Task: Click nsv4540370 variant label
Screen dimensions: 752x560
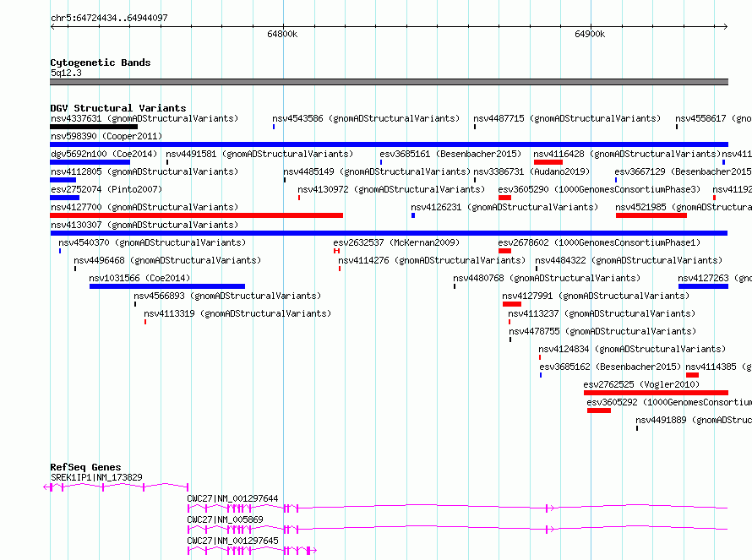Action: (x=152, y=242)
